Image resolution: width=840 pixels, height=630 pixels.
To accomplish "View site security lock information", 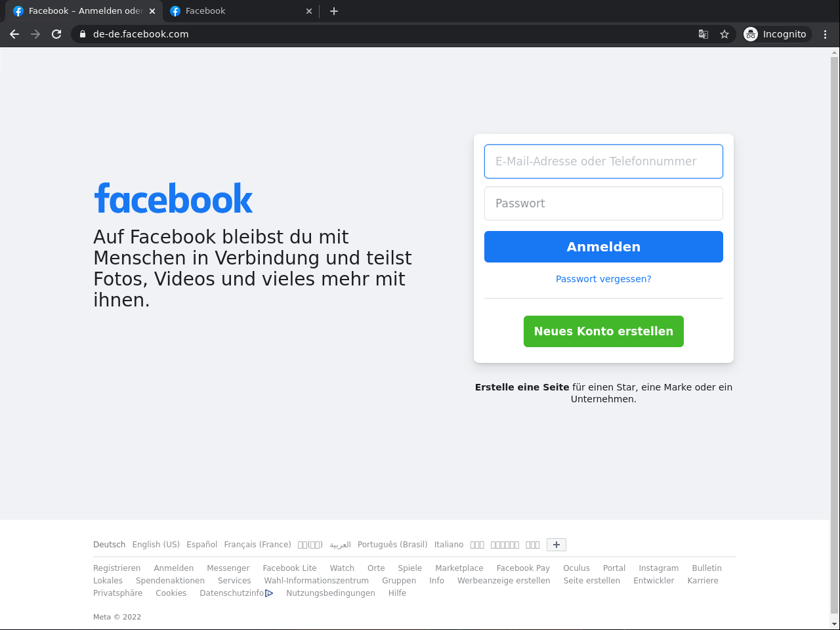I will pos(83,34).
